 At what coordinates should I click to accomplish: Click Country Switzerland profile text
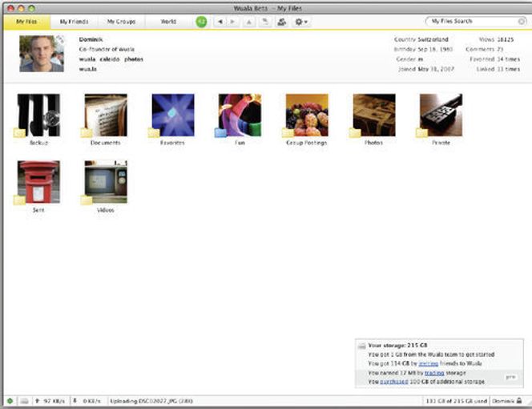tap(421, 39)
